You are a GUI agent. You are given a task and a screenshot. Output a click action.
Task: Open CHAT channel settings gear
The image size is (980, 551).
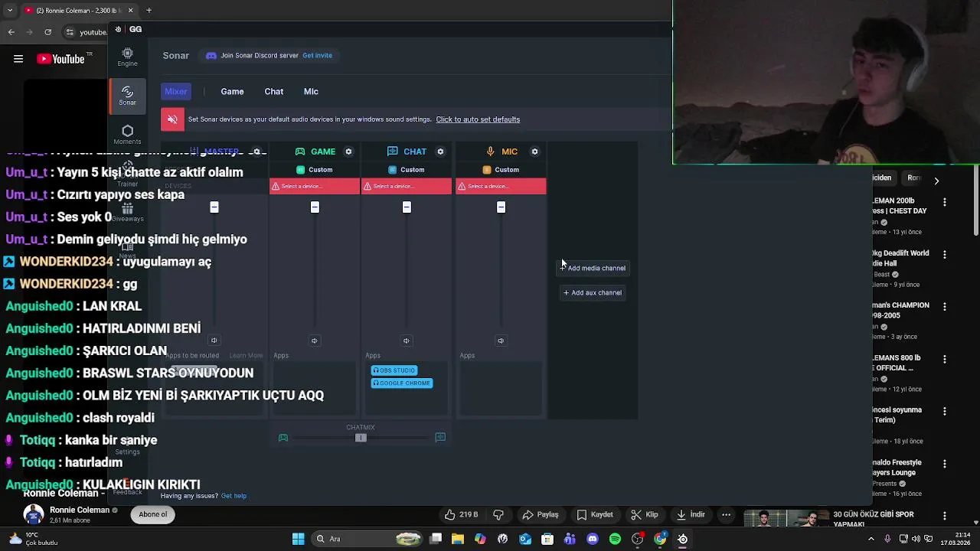click(440, 152)
